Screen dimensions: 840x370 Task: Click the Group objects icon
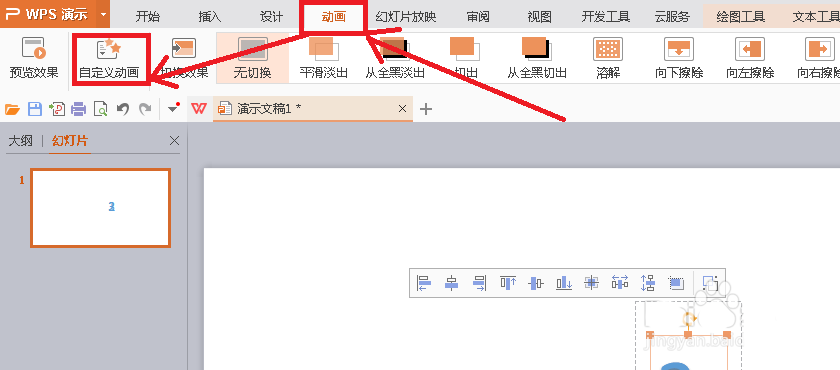(710, 283)
